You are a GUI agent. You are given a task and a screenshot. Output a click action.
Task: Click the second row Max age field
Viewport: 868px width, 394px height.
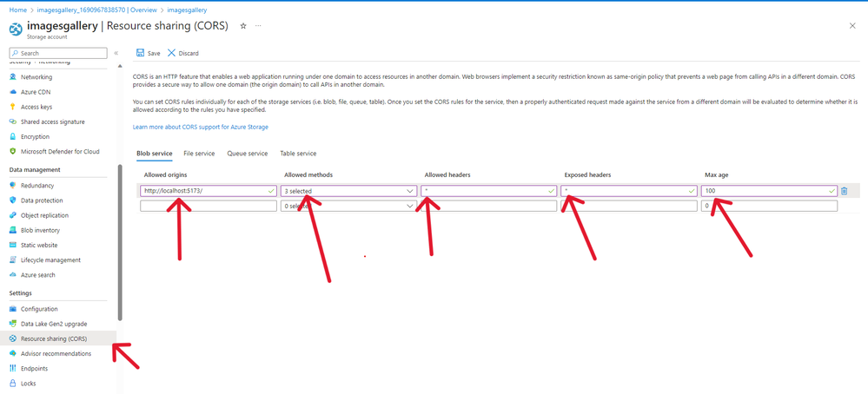coord(769,207)
